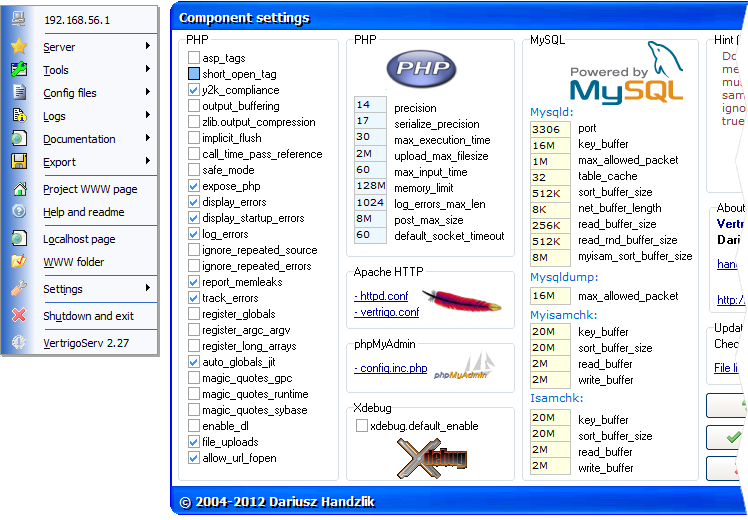Open WWW folder menu entry
The image size is (748, 520).
tap(73, 262)
